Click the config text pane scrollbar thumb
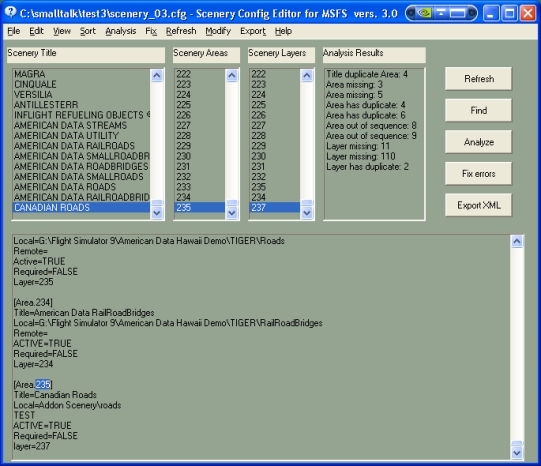The image size is (541, 466). (517, 443)
